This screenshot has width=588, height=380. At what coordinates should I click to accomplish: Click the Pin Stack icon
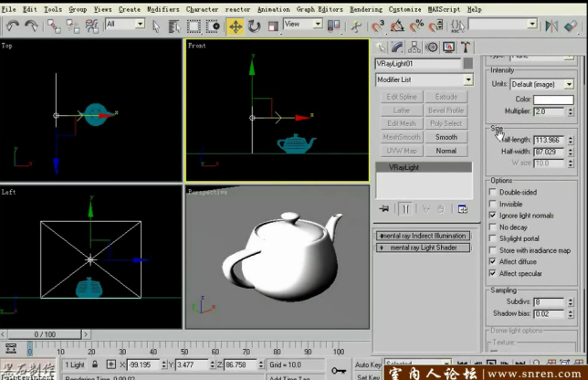384,209
